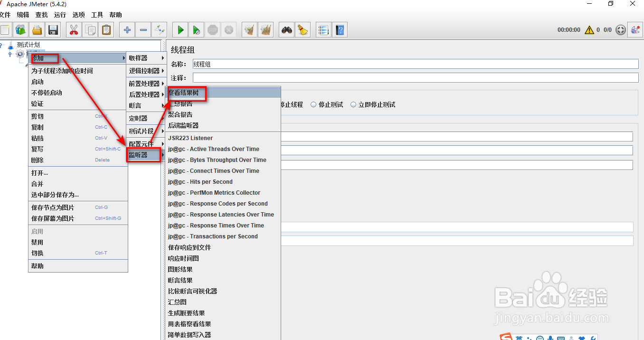Viewport: 644px width, 340px height.
Task: Expand the 定时器 submenu
Action: click(x=145, y=118)
